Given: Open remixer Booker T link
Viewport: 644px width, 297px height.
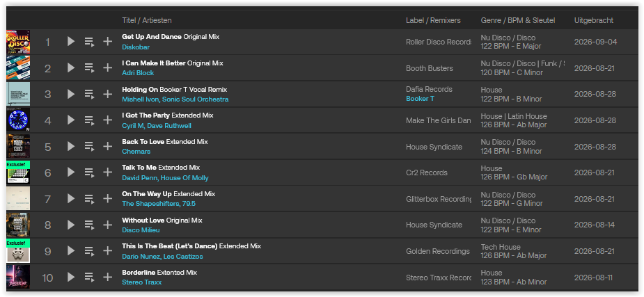Looking at the screenshot, I should pyautogui.click(x=420, y=99).
